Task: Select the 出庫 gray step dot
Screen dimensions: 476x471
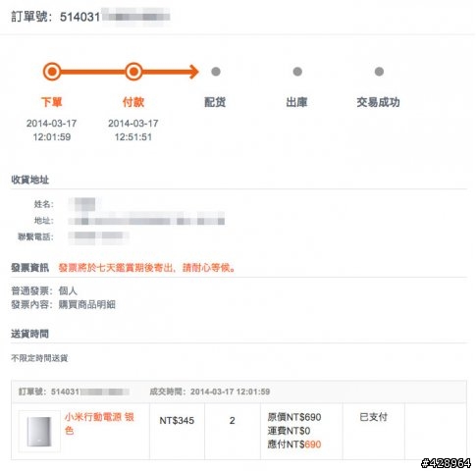Action: 297,72
